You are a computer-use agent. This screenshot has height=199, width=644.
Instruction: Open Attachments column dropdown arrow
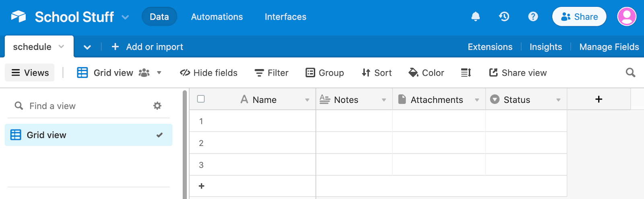click(477, 100)
